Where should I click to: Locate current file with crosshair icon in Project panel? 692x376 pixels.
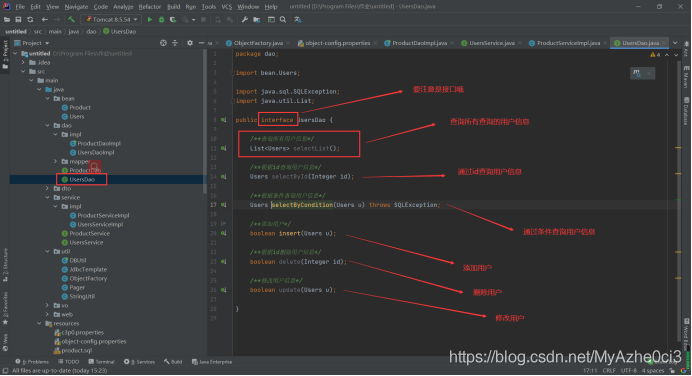click(163, 43)
